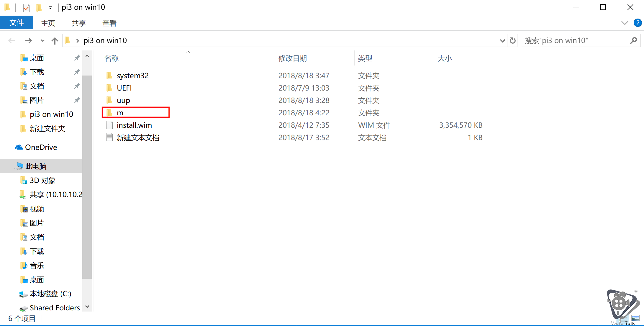Click the New folder quick access icon
Viewport: 644px width, 326px height.
(x=39, y=7)
